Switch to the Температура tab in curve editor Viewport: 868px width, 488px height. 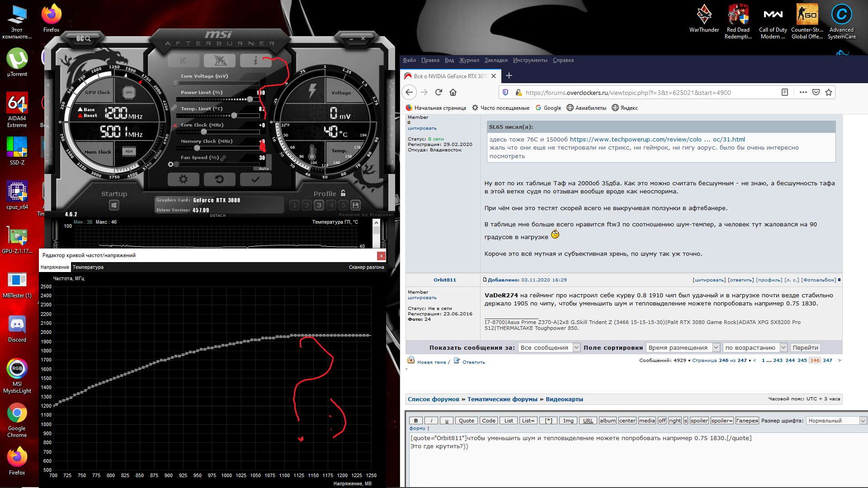click(x=88, y=267)
